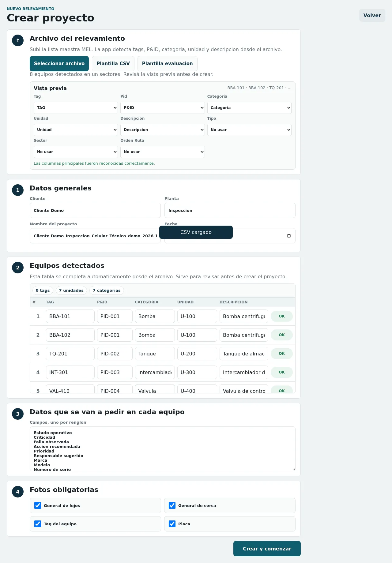The height and width of the screenshot is (563, 392).
Task: Open the Sector dropdown set to No usar
Action: [x=76, y=152]
